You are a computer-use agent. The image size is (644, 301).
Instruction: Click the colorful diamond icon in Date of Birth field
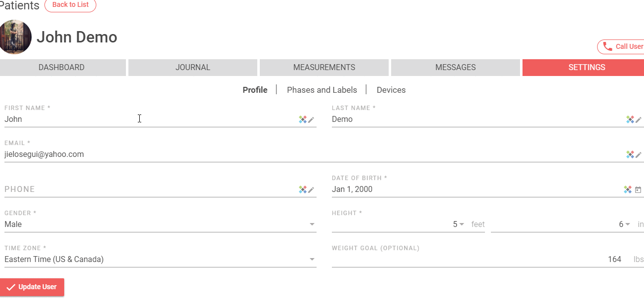[x=628, y=189]
